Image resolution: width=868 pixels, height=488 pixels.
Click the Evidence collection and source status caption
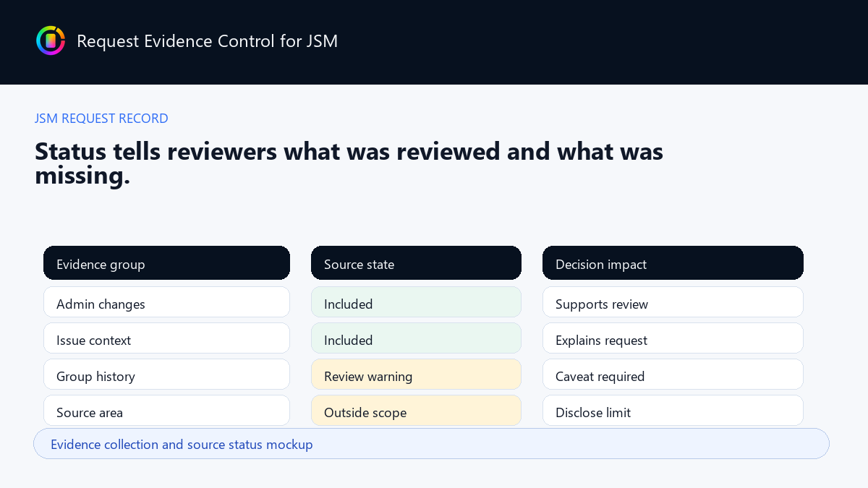click(x=431, y=444)
